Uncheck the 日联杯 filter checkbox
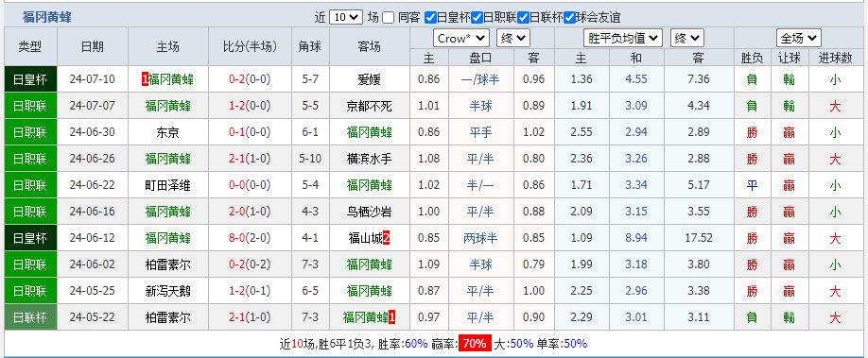This screenshot has height=358, width=868. click(523, 18)
